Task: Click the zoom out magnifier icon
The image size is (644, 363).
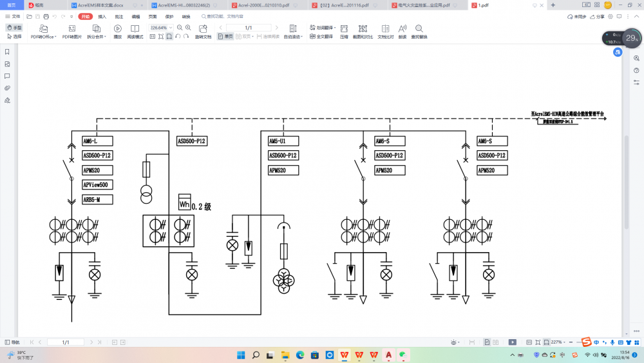Action: pyautogui.click(x=180, y=28)
